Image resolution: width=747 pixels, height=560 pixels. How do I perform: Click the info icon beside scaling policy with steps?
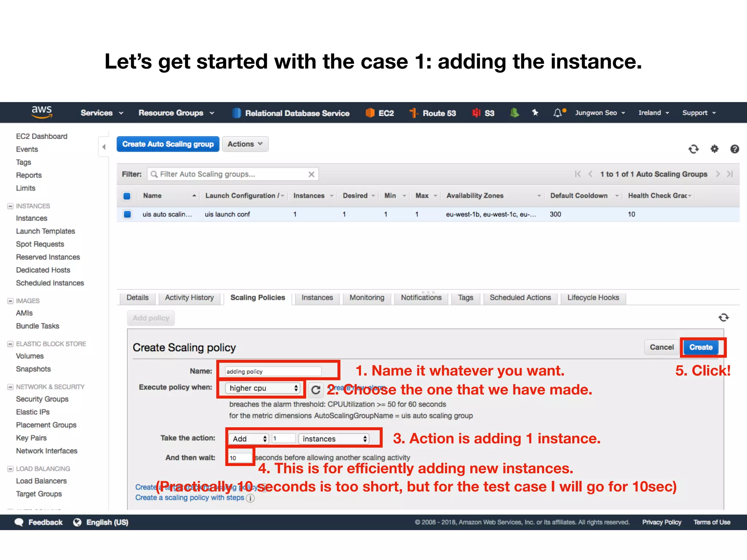tap(250, 498)
